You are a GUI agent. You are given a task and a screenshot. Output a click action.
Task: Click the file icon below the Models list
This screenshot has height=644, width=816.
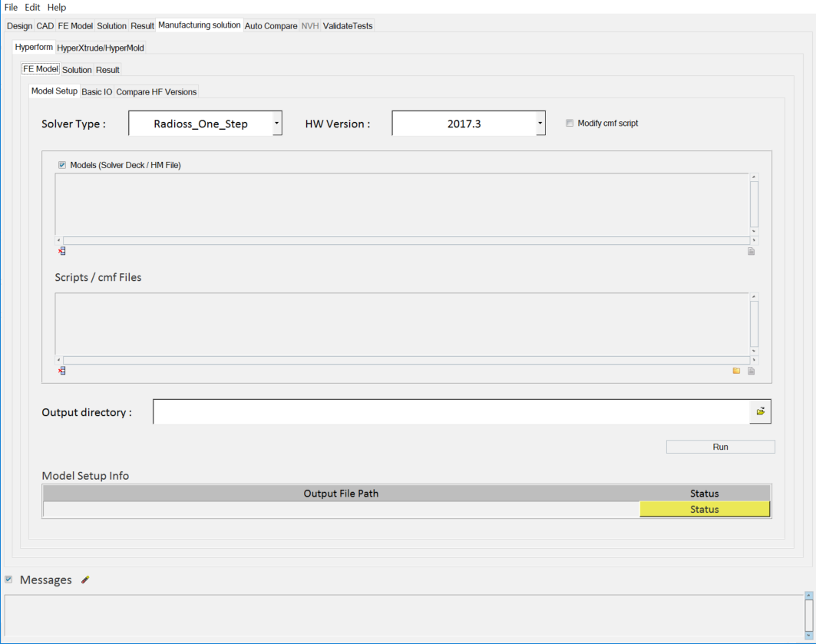(752, 251)
